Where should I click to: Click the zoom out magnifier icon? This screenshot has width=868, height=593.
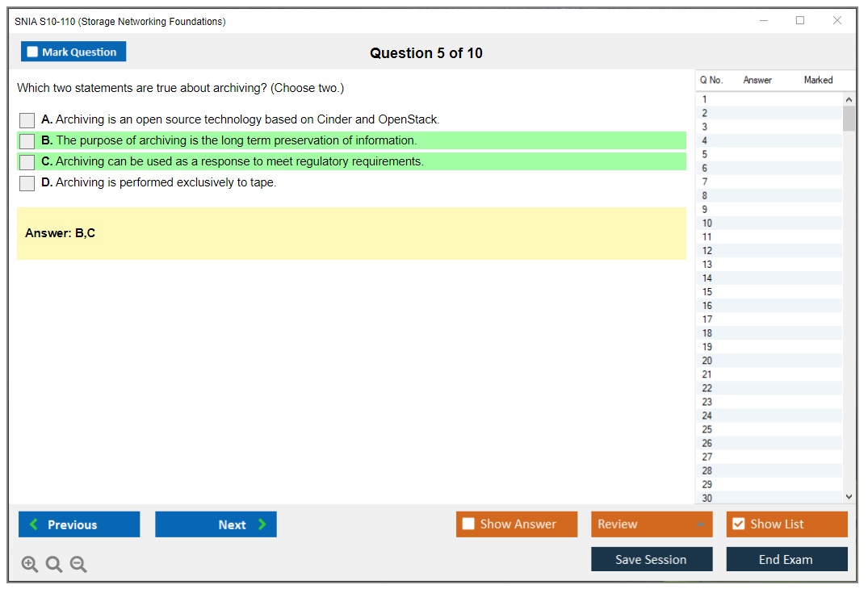pyautogui.click(x=78, y=565)
